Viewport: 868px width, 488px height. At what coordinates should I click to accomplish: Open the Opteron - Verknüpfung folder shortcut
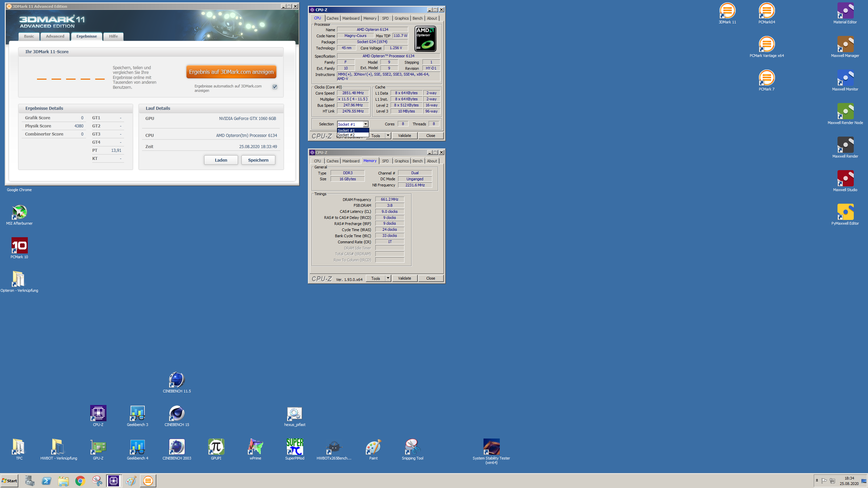pyautogui.click(x=19, y=282)
